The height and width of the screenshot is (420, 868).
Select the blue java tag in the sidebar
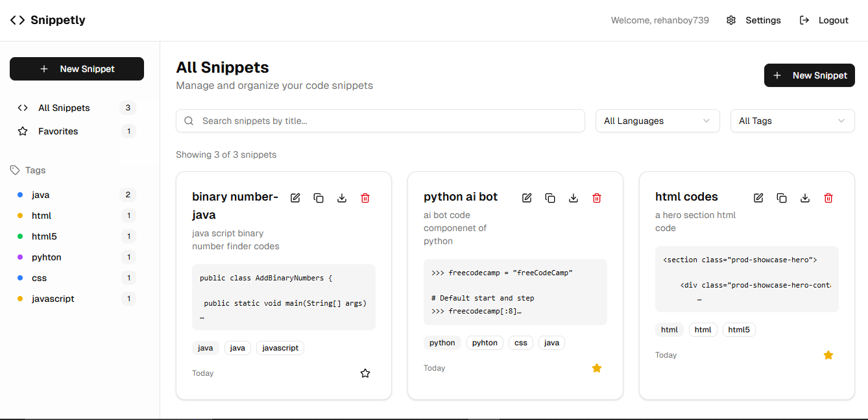pyautogui.click(x=40, y=195)
